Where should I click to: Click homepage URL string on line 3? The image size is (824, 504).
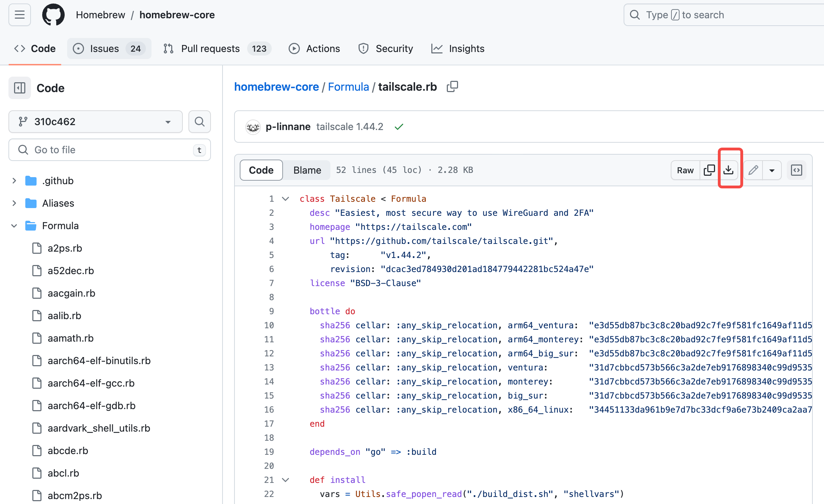[413, 227]
